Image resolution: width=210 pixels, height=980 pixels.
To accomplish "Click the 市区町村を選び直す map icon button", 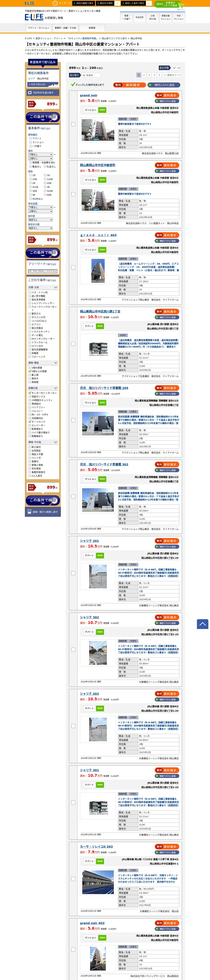I will pos(43,92).
